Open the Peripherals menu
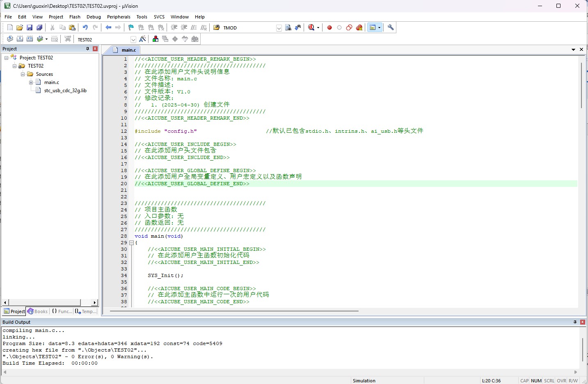 (x=119, y=17)
